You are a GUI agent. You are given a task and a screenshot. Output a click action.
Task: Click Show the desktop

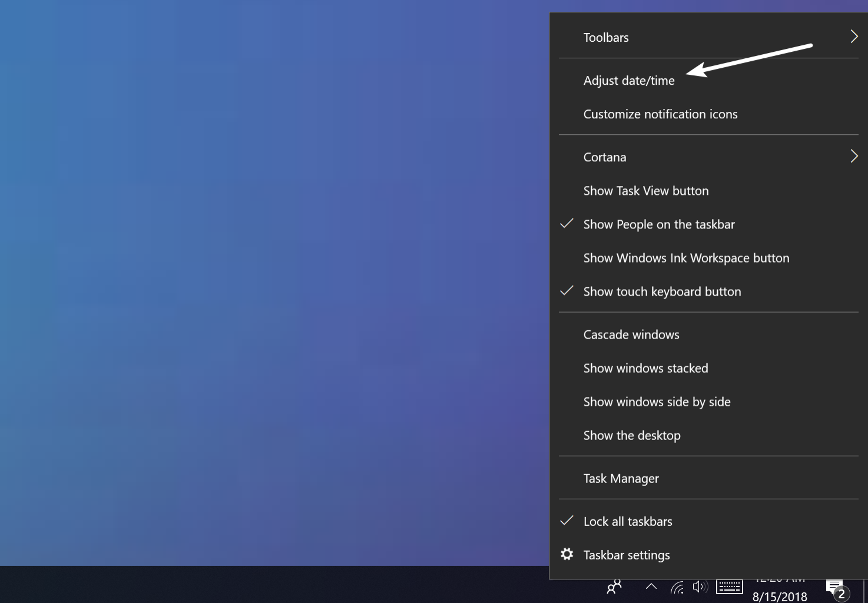631,435
